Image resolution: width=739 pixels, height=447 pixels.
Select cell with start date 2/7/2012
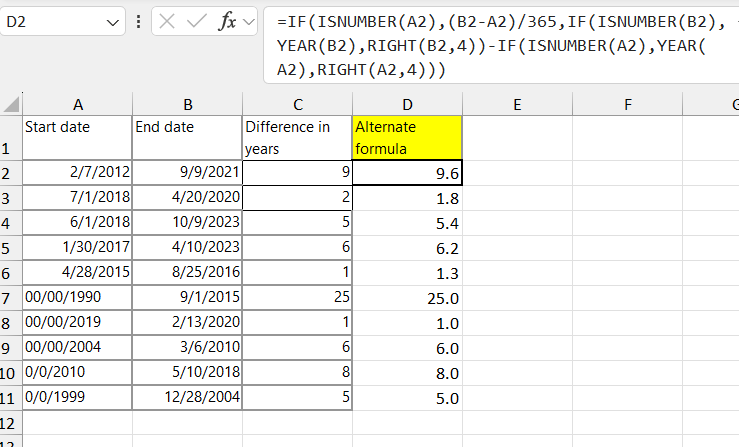coord(77,173)
